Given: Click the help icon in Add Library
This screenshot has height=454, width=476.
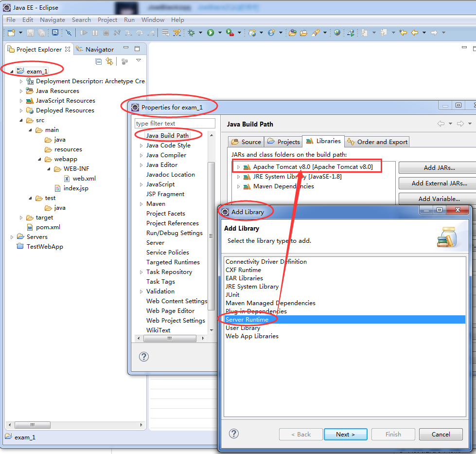Looking at the screenshot, I should tap(234, 434).
